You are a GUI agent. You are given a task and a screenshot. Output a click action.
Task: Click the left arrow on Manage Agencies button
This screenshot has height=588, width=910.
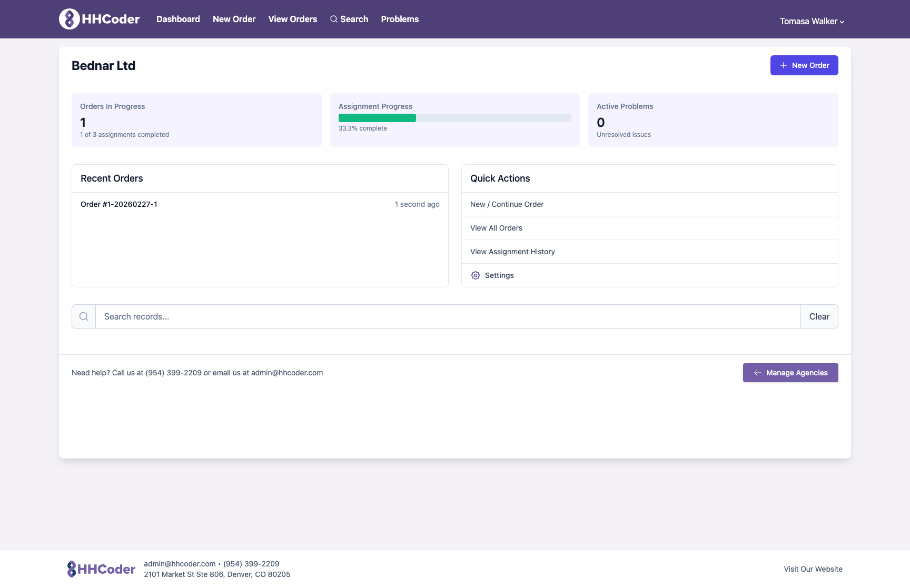pos(757,373)
